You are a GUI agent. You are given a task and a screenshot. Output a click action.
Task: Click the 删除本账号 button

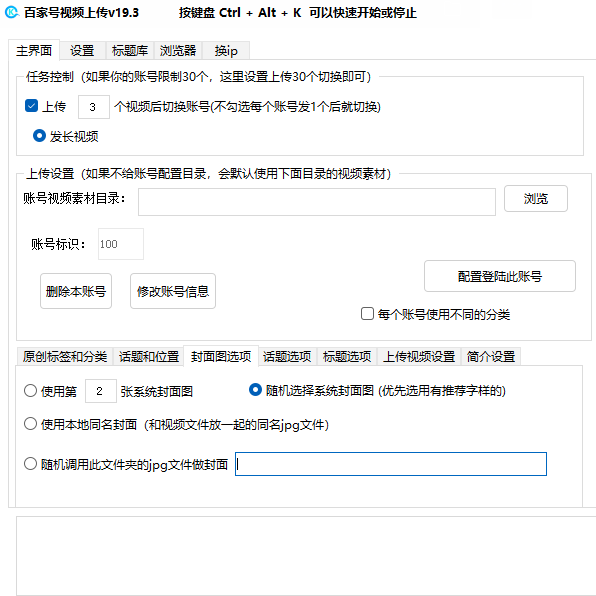[x=76, y=291]
